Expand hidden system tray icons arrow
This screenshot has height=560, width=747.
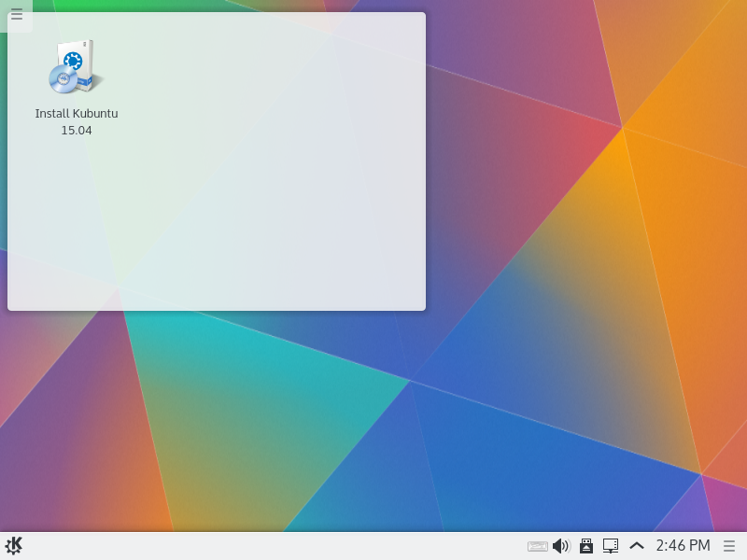tap(637, 546)
